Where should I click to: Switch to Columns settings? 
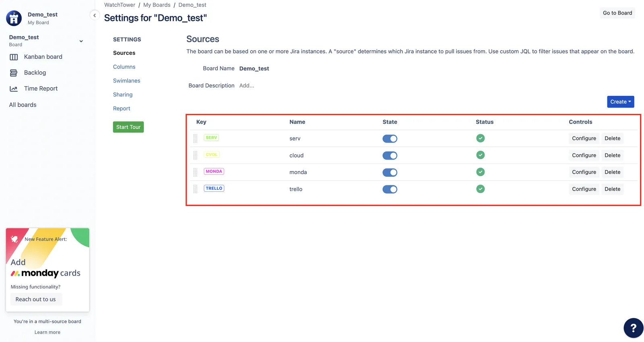coord(124,67)
